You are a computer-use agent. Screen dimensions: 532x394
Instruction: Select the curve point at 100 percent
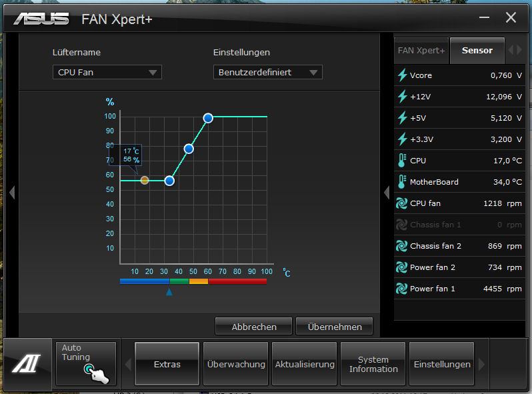coord(208,118)
